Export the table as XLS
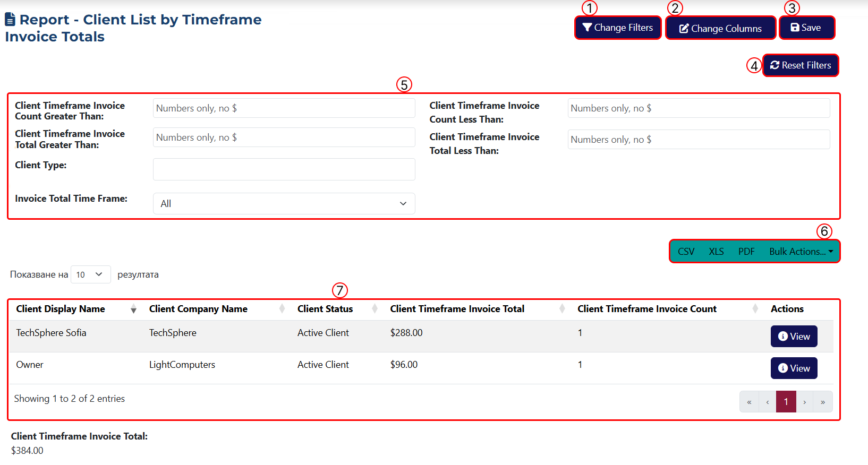The height and width of the screenshot is (465, 868). coord(716,252)
